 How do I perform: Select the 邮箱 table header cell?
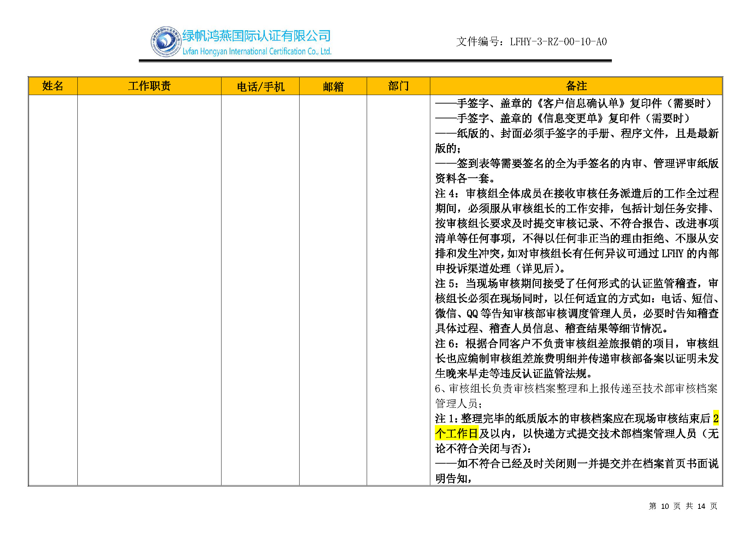[x=333, y=87]
